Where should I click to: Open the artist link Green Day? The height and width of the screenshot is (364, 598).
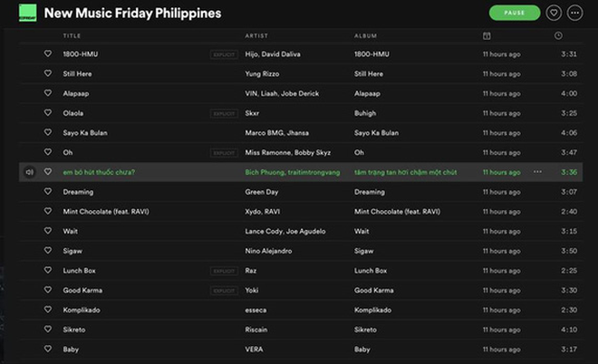[262, 192]
